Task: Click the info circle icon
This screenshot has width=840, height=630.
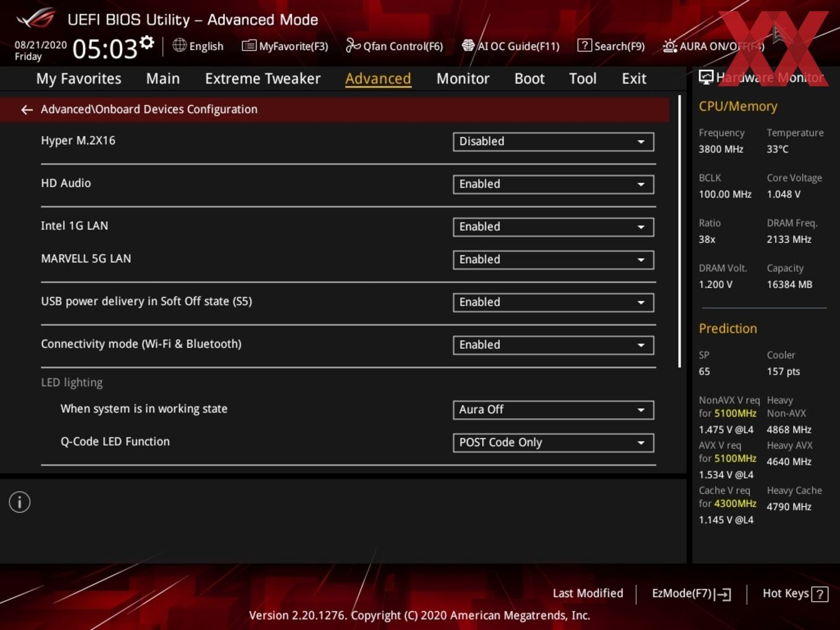Action: (20, 502)
